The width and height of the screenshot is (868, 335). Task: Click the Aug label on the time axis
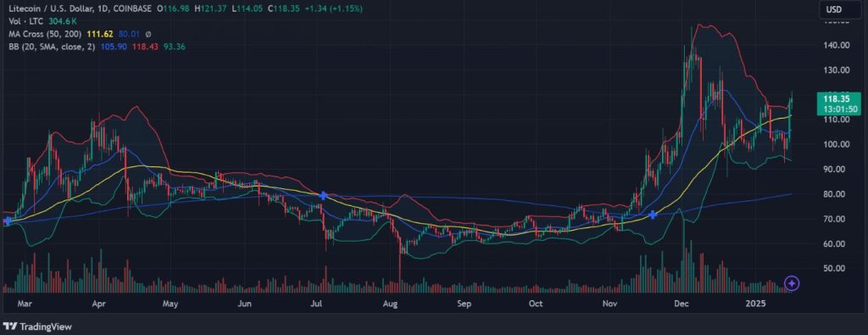pyautogui.click(x=391, y=304)
